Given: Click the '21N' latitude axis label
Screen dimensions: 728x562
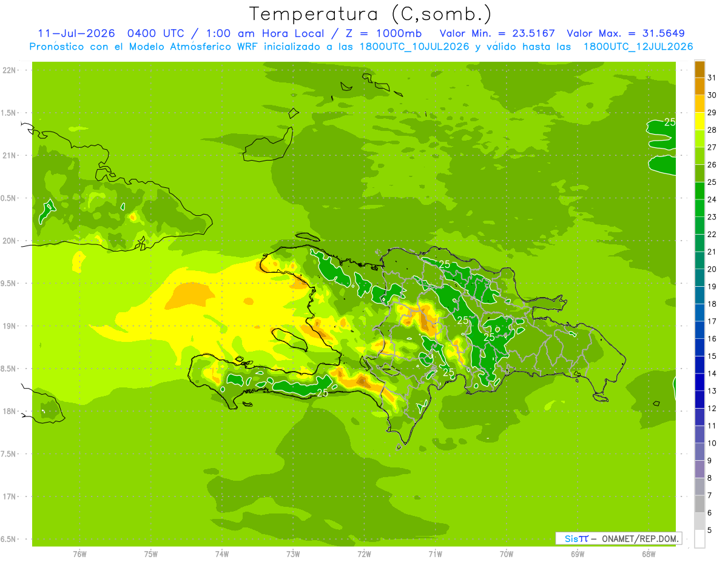Looking at the screenshot, I should pos(10,156).
